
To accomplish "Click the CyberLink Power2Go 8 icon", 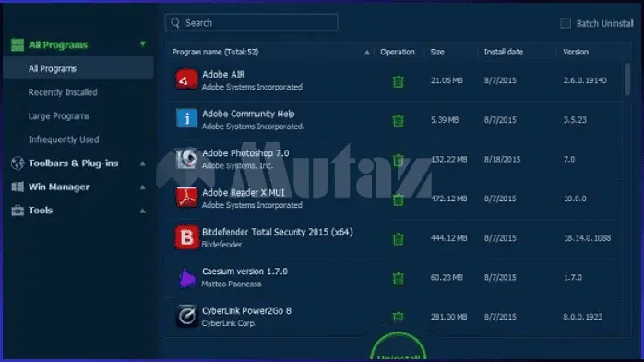I will tap(187, 316).
